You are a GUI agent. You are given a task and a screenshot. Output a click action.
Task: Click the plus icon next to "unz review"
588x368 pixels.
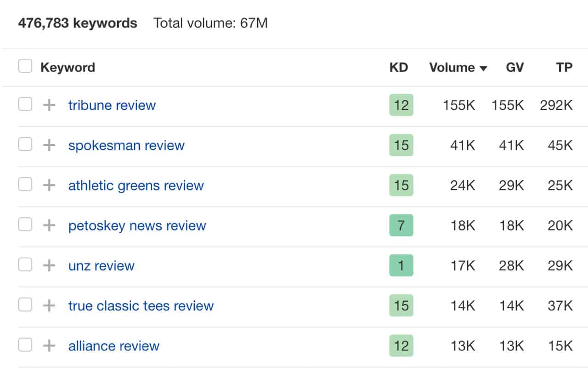pyautogui.click(x=49, y=265)
